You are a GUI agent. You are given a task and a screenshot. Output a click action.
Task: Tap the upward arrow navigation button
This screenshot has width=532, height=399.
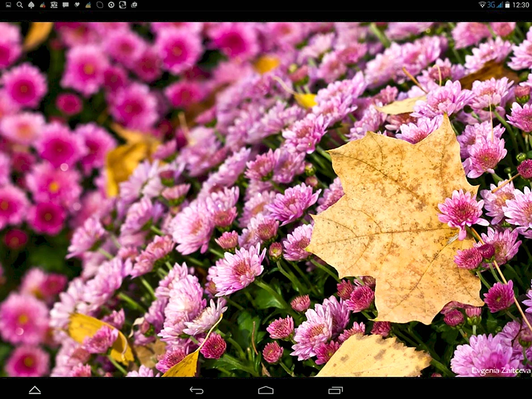pos(34,390)
